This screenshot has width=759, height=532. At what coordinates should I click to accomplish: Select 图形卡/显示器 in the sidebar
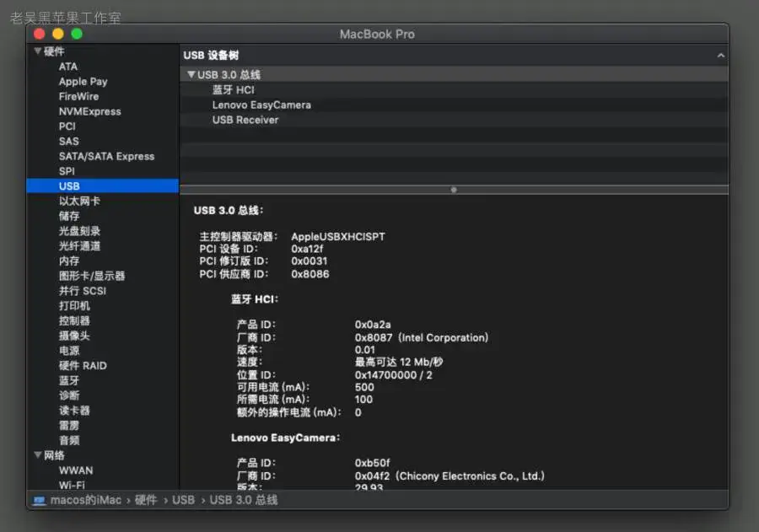92,276
